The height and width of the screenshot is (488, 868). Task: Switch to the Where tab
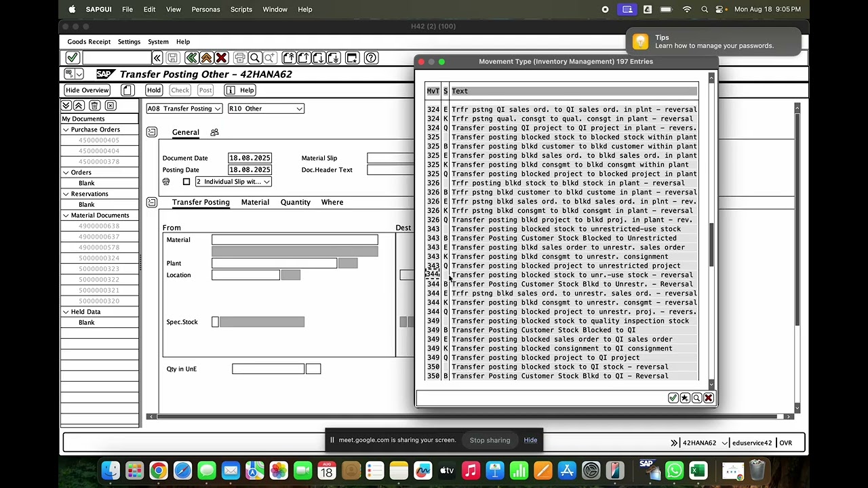coord(332,202)
